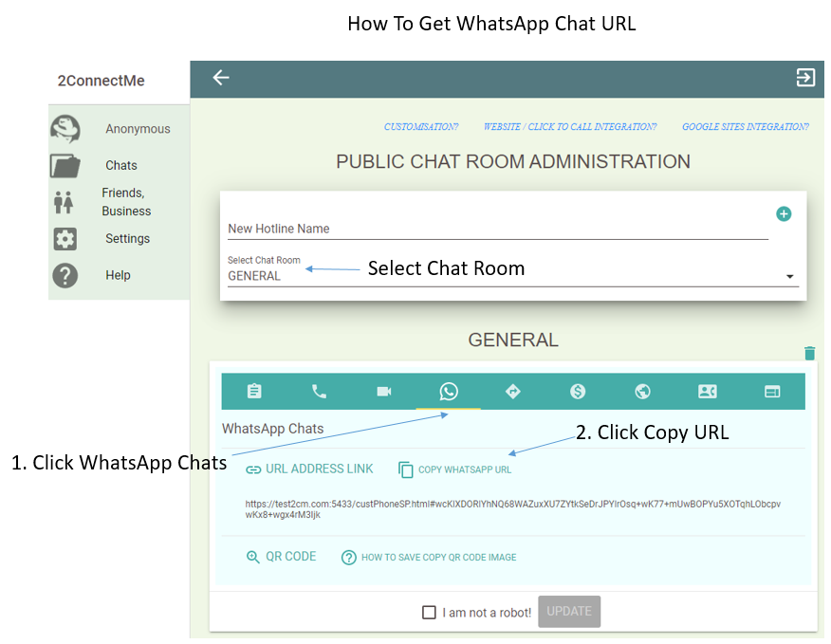
Task: Select Settings in the sidebar
Action: 128,238
